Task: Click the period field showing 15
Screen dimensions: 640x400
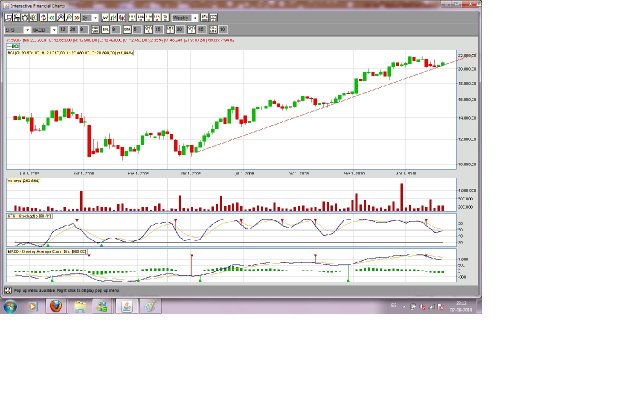Action: click(158, 29)
